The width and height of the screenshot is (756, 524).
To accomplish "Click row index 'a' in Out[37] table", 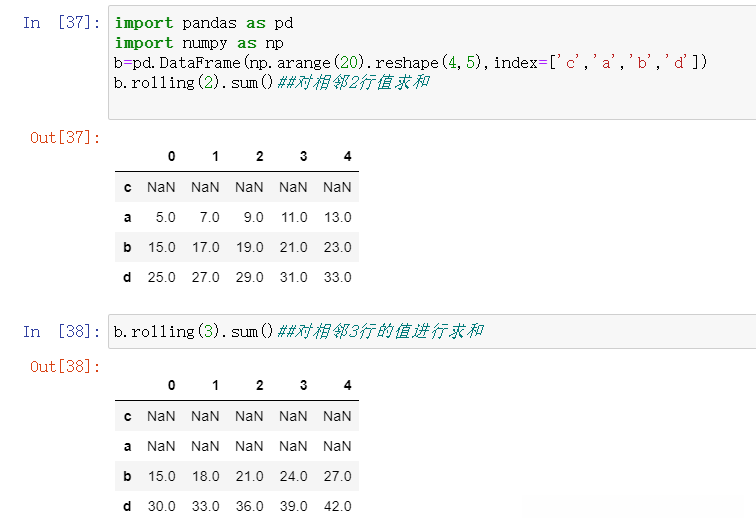I will tap(127, 217).
